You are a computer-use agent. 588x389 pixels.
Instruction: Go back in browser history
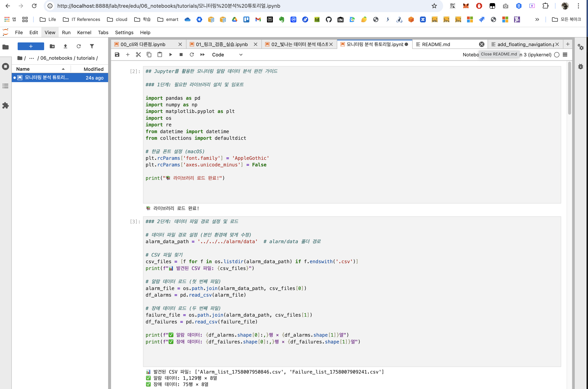[x=8, y=6]
